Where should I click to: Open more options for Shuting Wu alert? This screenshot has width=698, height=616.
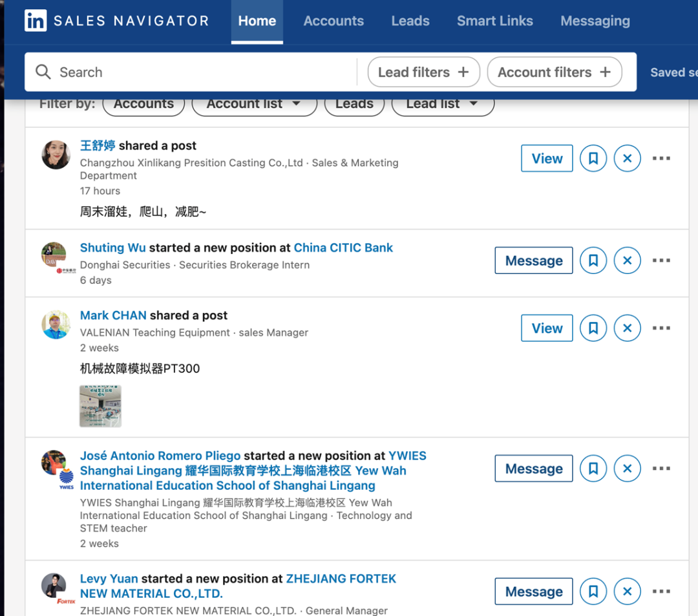pyautogui.click(x=661, y=260)
